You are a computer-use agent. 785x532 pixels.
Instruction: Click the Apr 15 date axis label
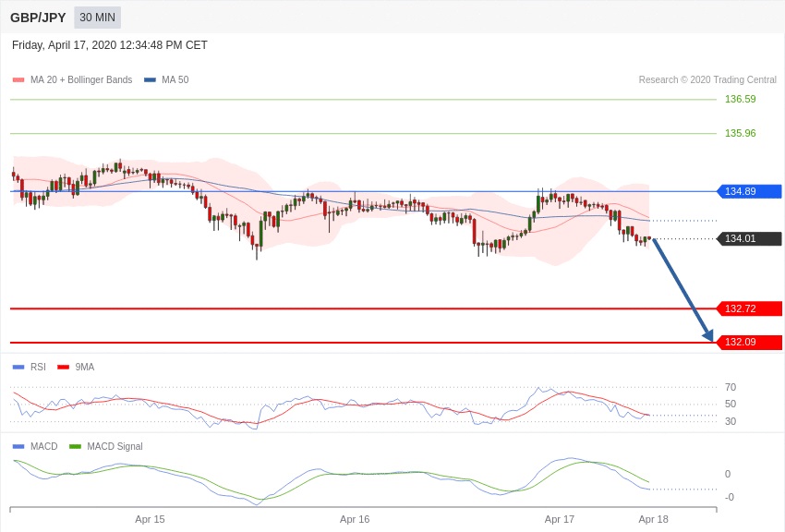150,519
